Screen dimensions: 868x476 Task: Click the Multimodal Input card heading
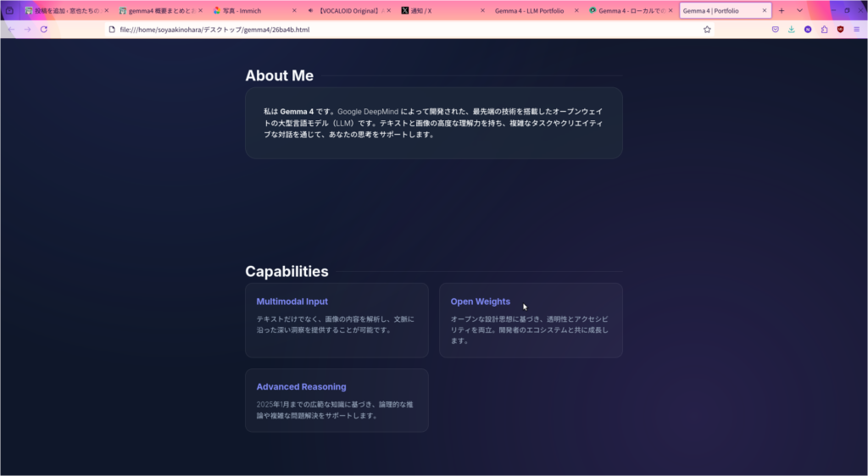pyautogui.click(x=292, y=302)
